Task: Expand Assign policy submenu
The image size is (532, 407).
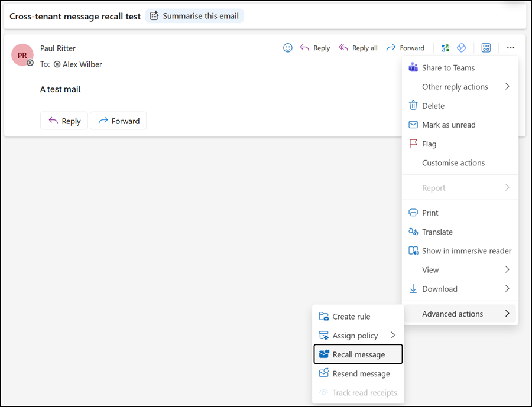Action: (x=358, y=336)
